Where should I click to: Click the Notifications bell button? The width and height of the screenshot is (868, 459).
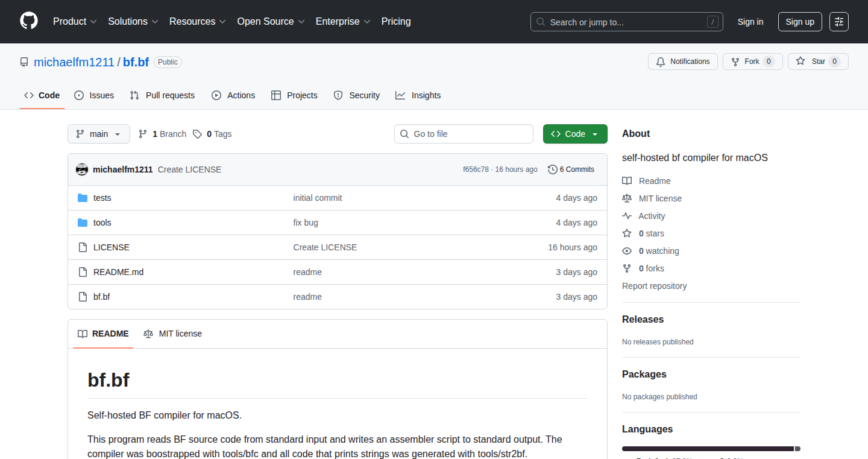(683, 62)
